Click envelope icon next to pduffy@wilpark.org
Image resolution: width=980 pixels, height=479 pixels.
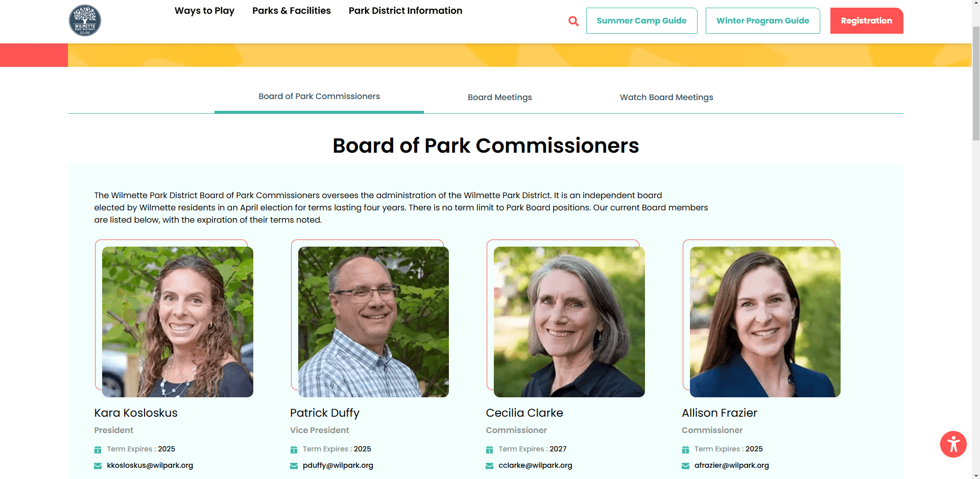coord(294,466)
